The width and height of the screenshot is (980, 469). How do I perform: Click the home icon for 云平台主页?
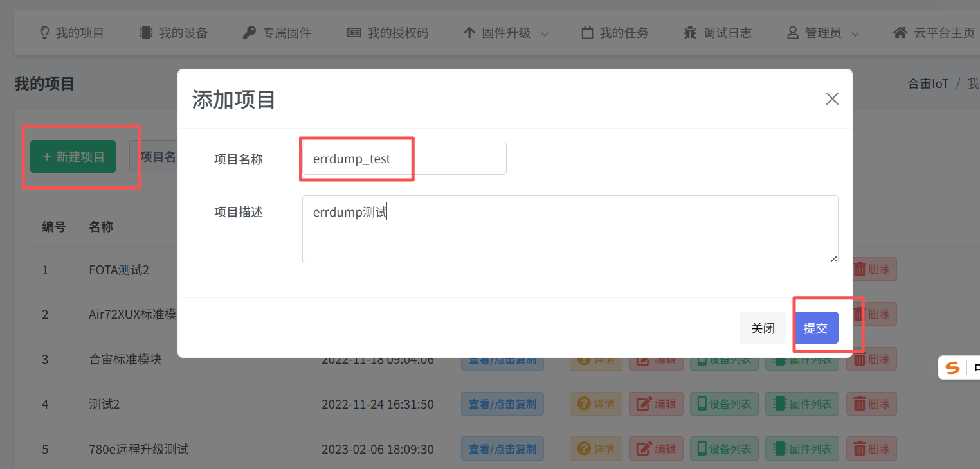(900, 33)
